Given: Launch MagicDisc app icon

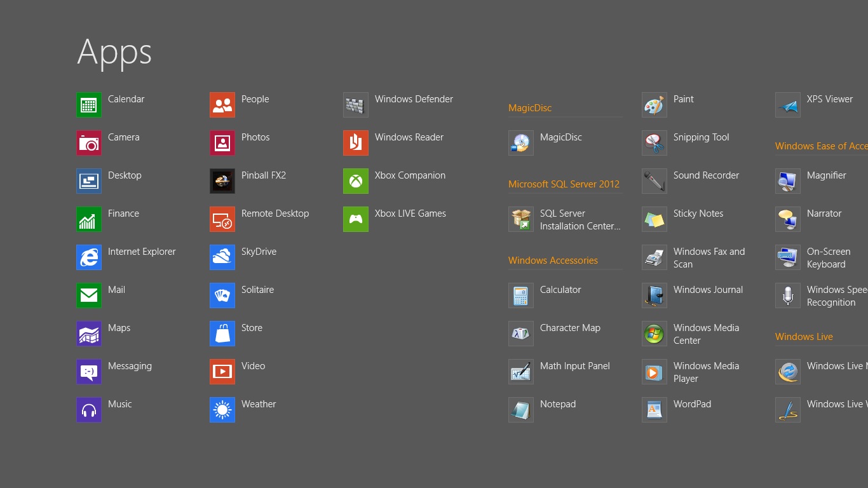Looking at the screenshot, I should [x=521, y=143].
